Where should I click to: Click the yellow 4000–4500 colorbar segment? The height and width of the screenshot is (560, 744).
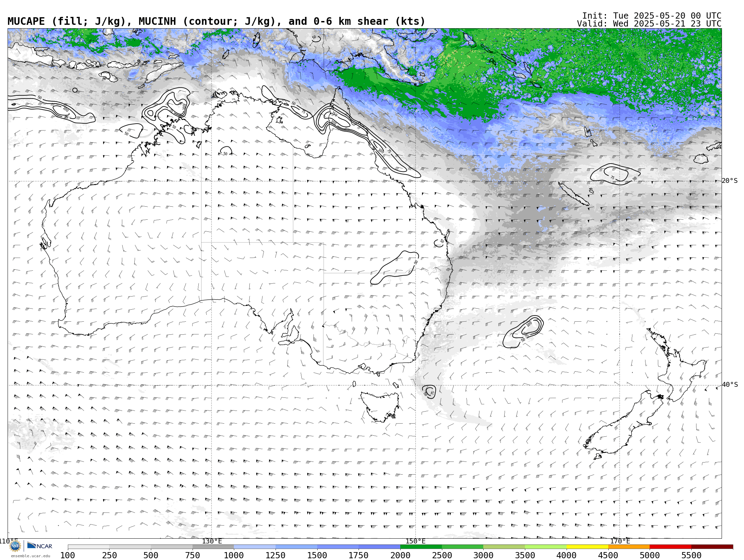(x=587, y=547)
